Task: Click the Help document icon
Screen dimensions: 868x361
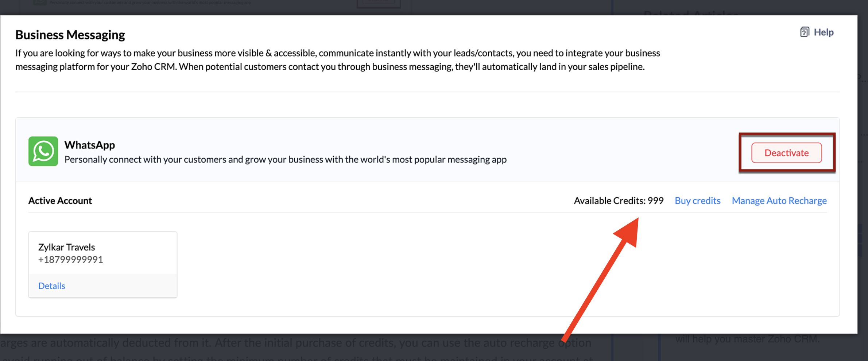Action: point(805,32)
